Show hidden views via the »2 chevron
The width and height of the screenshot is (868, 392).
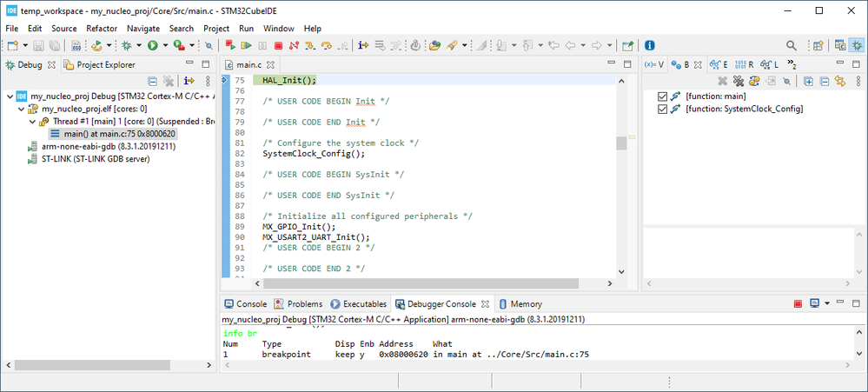tap(792, 64)
